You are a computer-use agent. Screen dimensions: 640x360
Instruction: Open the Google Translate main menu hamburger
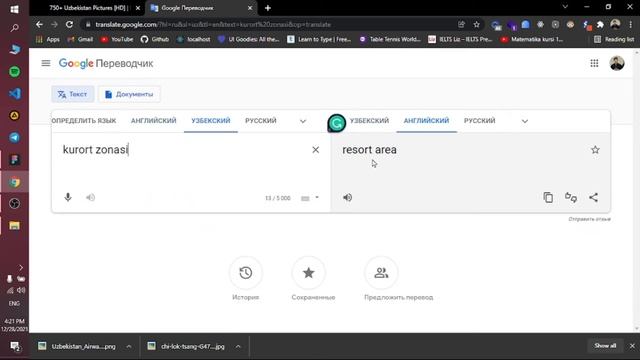coord(46,63)
